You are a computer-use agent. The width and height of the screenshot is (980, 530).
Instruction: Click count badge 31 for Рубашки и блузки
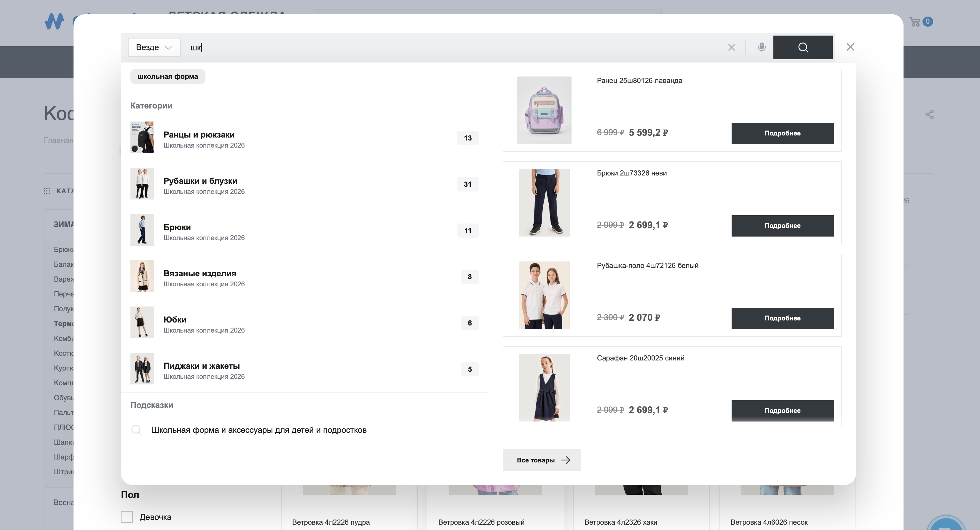[x=467, y=184]
